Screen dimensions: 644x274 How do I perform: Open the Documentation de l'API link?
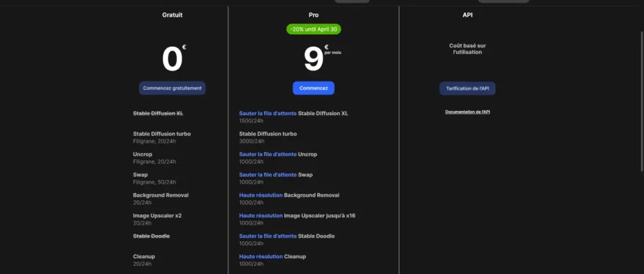467,112
